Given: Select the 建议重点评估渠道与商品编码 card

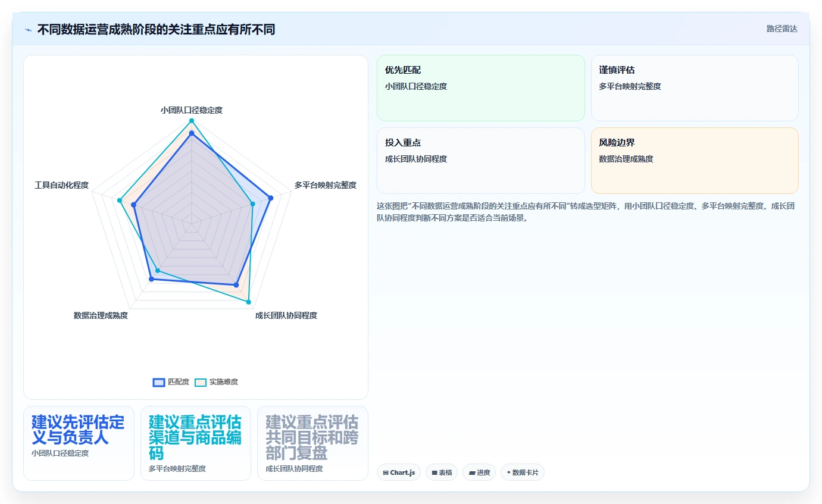Looking at the screenshot, I should 196,443.
